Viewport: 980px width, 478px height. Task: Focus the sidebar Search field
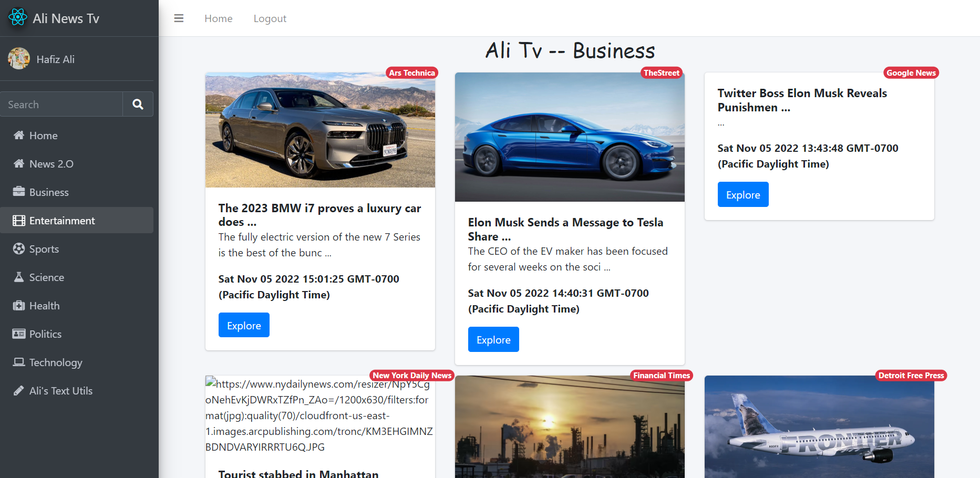pyautogui.click(x=61, y=105)
